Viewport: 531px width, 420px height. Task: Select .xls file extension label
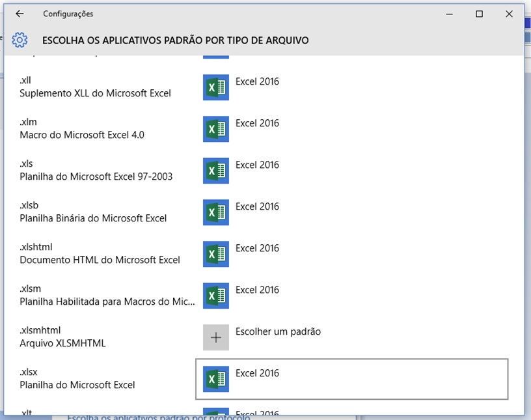coord(26,163)
